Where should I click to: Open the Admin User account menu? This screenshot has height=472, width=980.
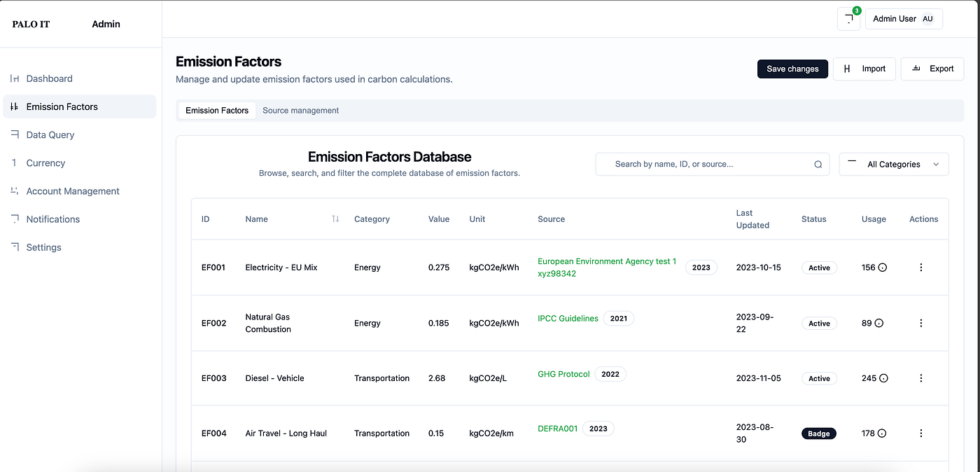904,19
